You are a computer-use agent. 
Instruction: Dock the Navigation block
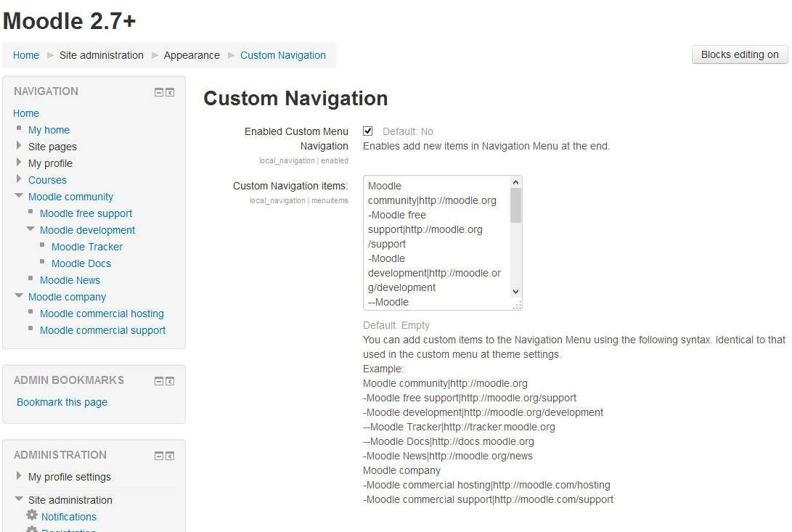click(x=170, y=92)
